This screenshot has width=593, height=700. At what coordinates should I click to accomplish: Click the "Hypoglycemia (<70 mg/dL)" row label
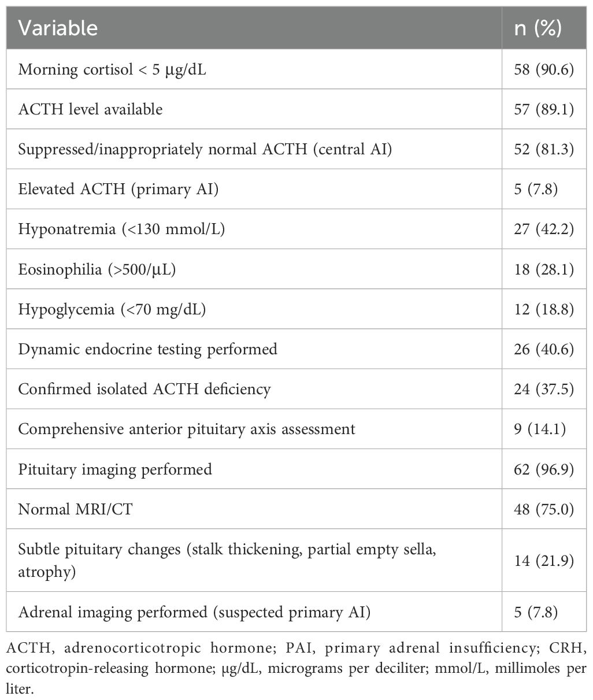click(112, 309)
